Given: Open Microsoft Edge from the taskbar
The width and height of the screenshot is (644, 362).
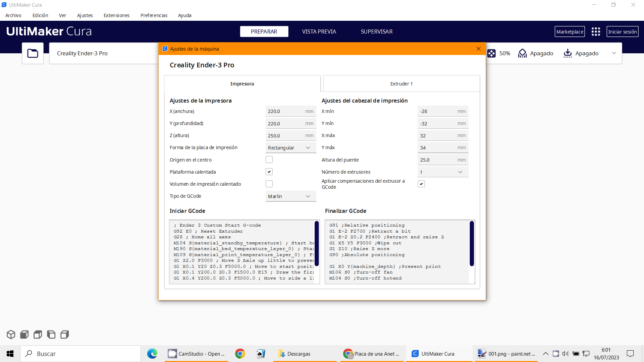Looking at the screenshot, I should click(152, 354).
